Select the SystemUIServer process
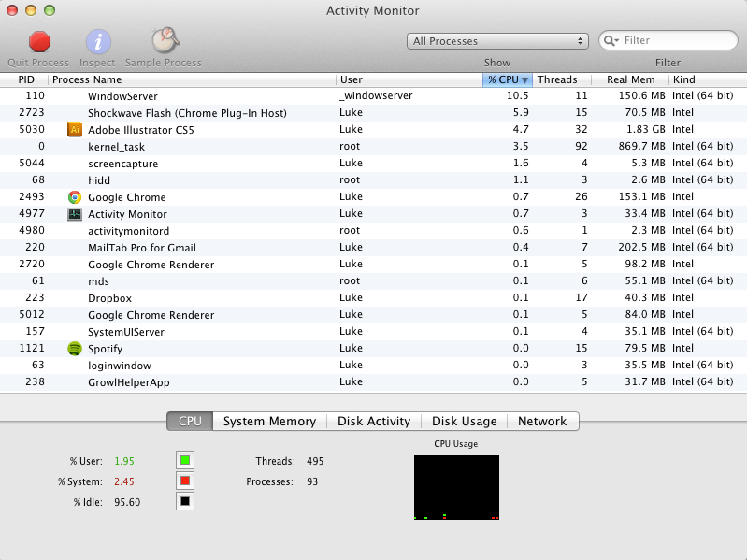 (x=374, y=332)
